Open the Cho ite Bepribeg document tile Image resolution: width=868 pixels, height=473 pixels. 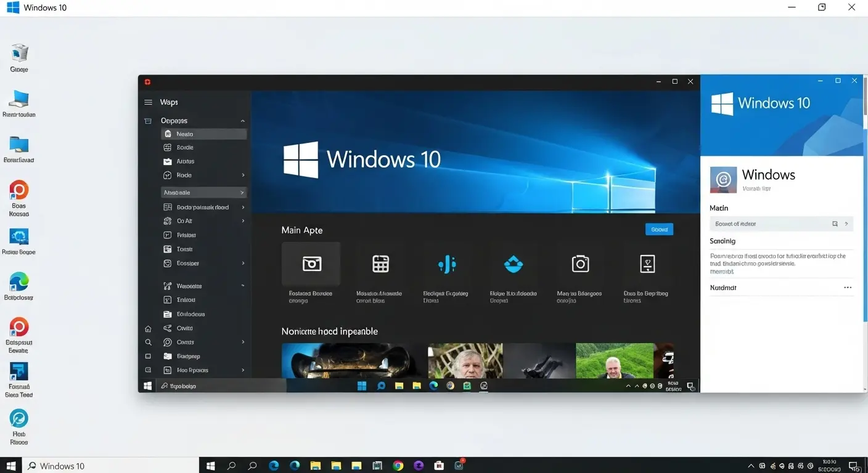point(647,264)
